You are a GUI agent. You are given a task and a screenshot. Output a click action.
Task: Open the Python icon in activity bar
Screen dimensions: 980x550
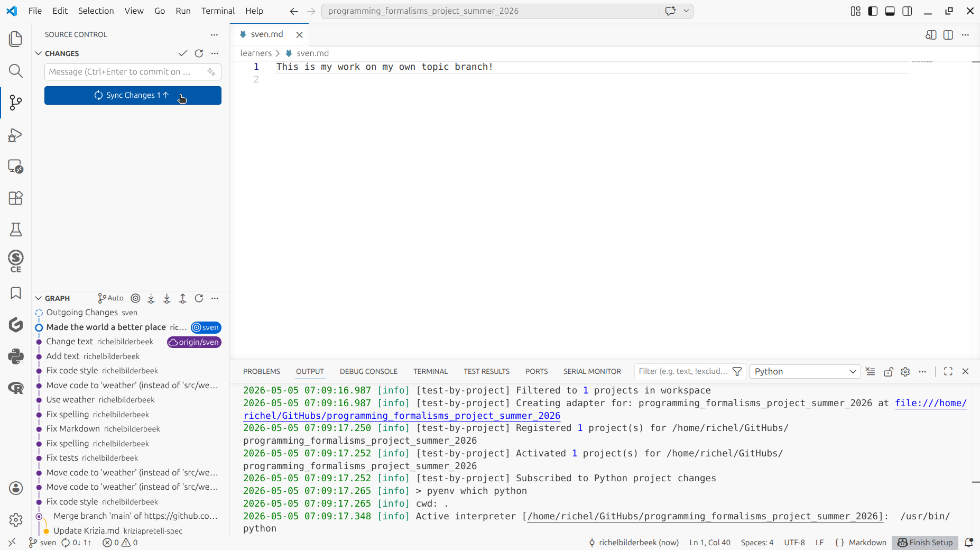click(16, 356)
